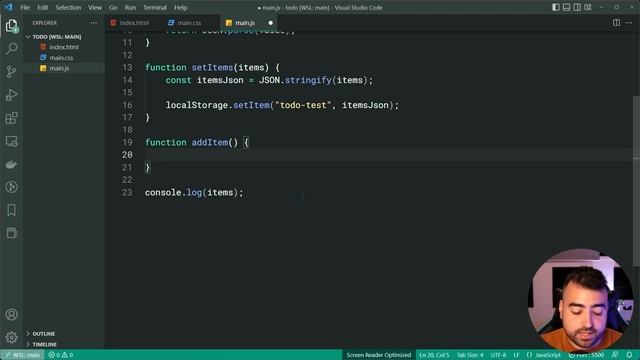Open the Remote Explorer view

[x=11, y=141]
